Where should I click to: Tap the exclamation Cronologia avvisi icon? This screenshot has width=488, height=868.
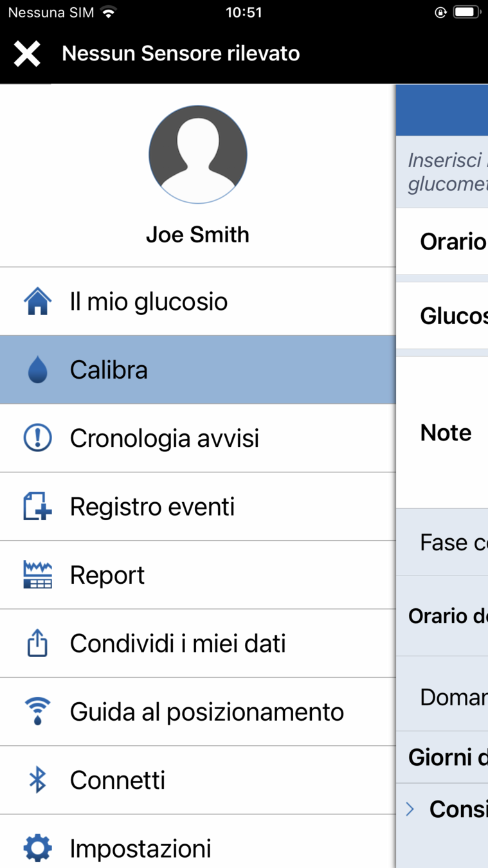(x=37, y=439)
